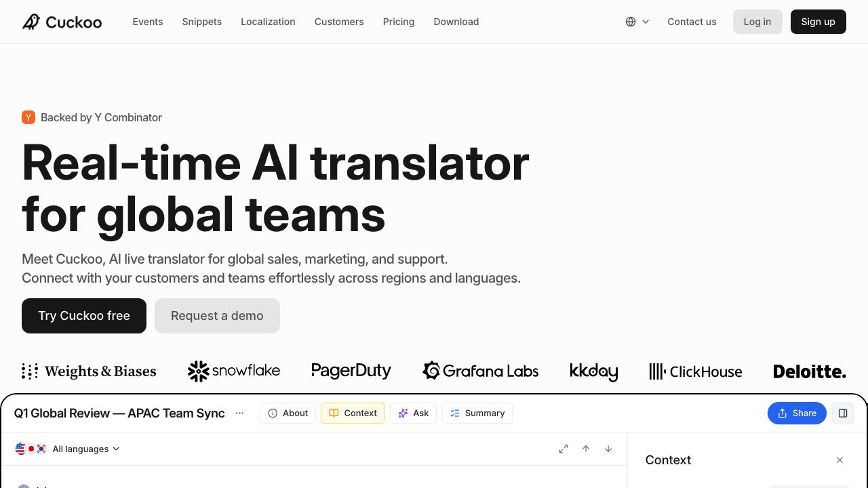Click the Weights & Biases logo
Image resolution: width=868 pixels, height=488 pixels.
[89, 371]
